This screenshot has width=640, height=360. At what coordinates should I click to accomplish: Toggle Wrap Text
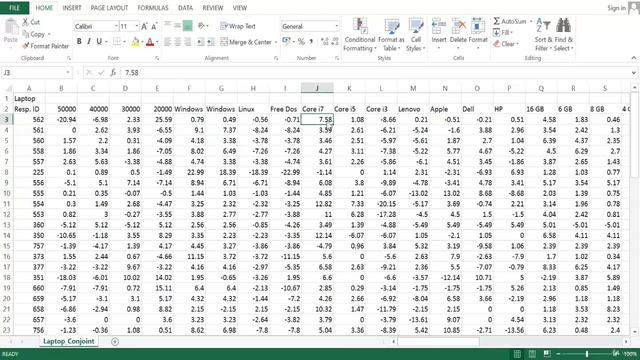click(x=238, y=26)
